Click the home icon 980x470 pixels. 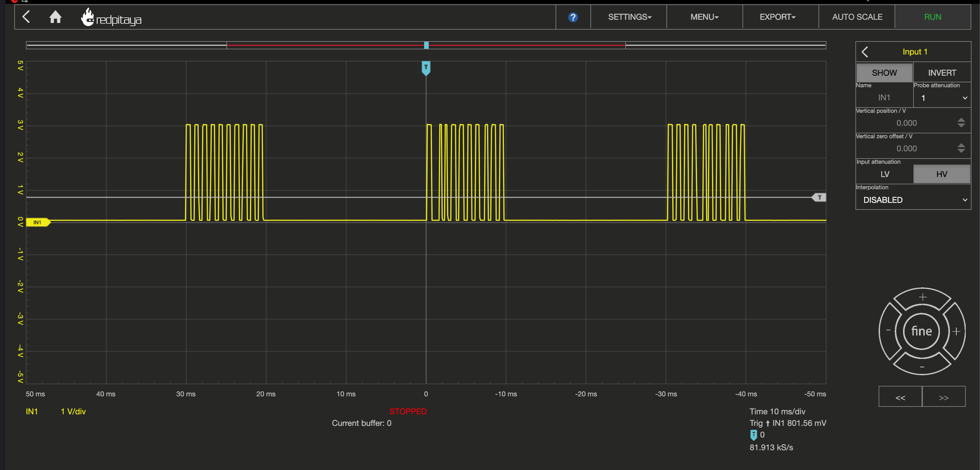pos(55,17)
